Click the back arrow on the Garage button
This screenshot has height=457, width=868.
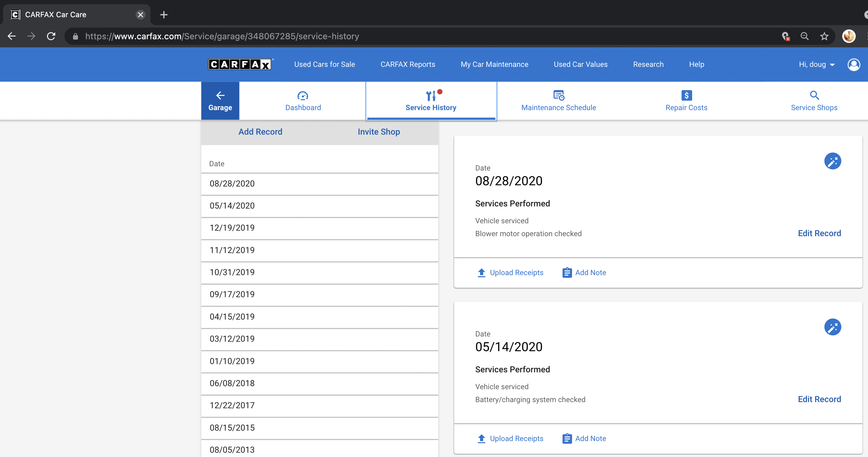(220, 95)
